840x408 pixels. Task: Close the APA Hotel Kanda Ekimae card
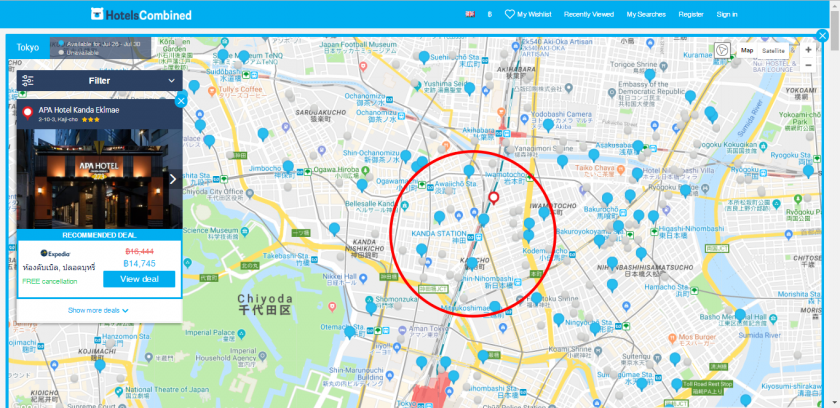coord(181,101)
